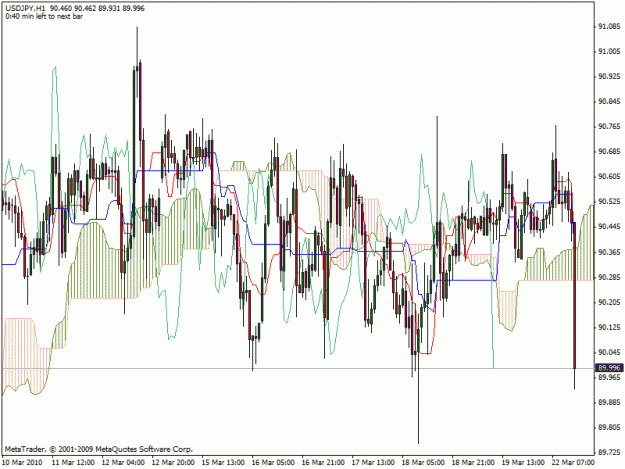Click the '11 Mar 12:00' time label
Screen dimensions: 625x469
[x=73, y=463]
